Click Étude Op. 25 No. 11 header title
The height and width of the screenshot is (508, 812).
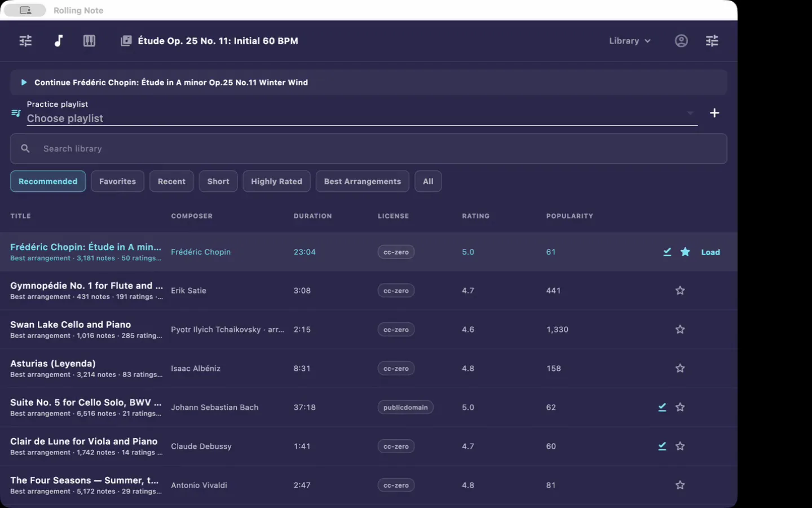click(x=218, y=41)
